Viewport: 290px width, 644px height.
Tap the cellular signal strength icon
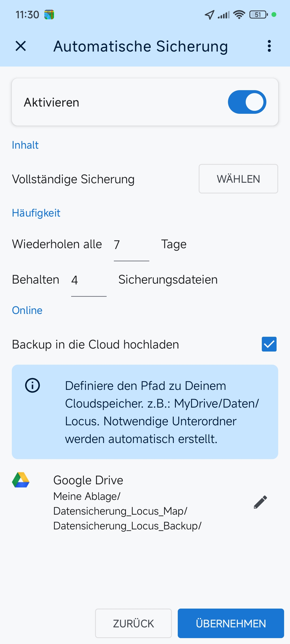pos(224,15)
